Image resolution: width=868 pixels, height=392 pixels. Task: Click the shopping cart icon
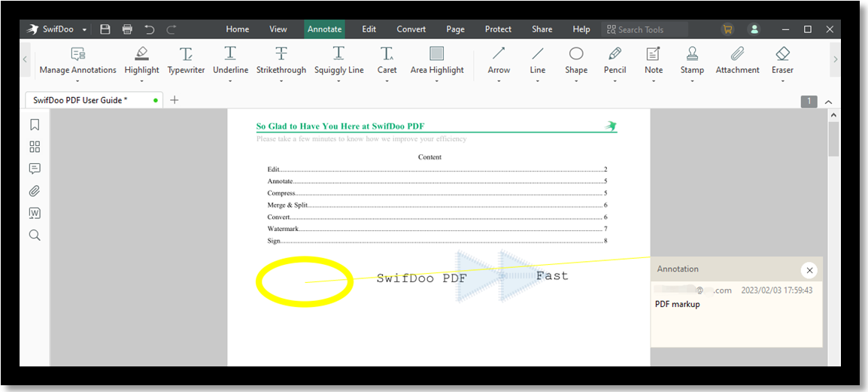[727, 29]
